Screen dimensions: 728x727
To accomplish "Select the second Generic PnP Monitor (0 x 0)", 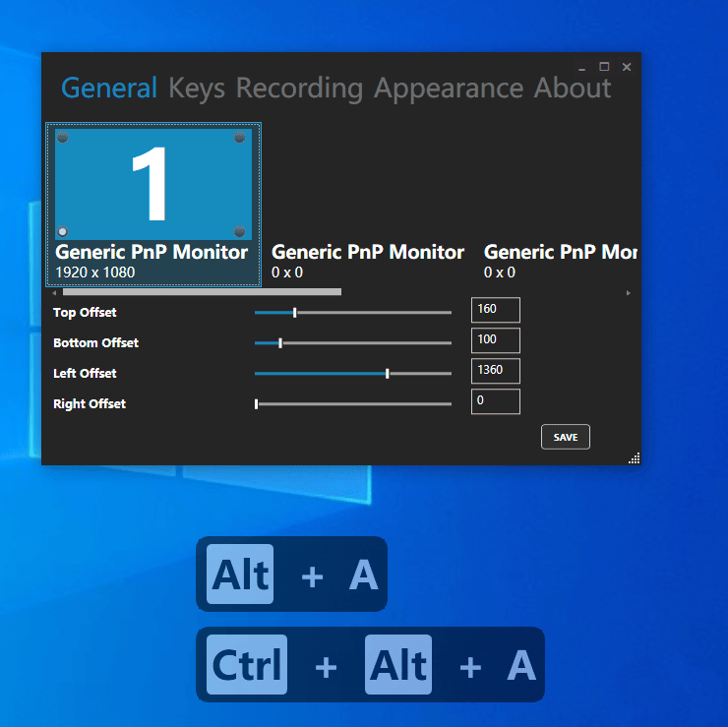I will [x=367, y=261].
